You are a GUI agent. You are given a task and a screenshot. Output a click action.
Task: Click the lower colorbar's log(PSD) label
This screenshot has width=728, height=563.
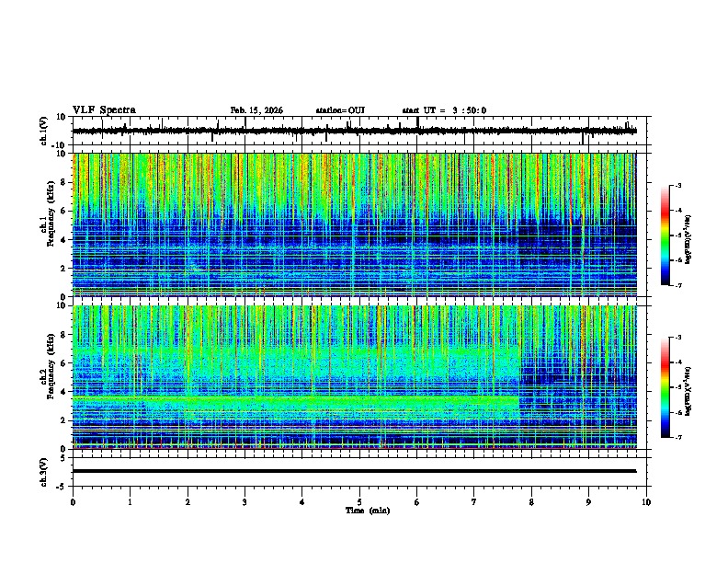pos(688,391)
